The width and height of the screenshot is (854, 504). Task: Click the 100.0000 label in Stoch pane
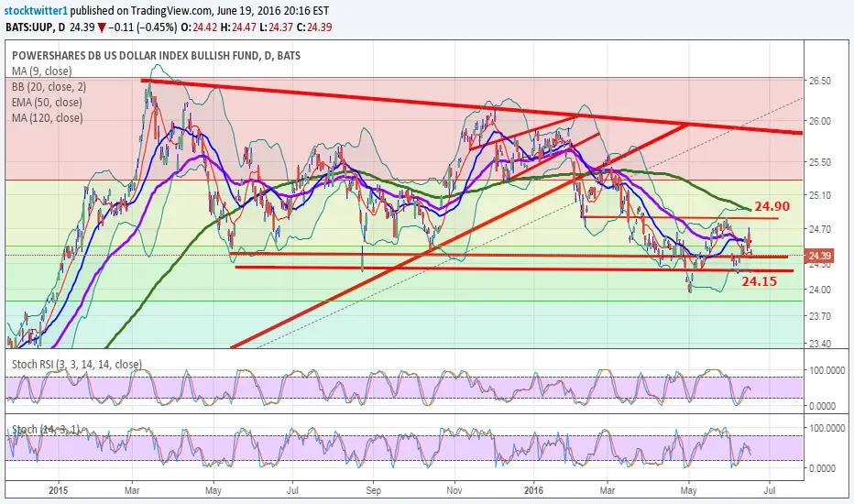pos(827,428)
